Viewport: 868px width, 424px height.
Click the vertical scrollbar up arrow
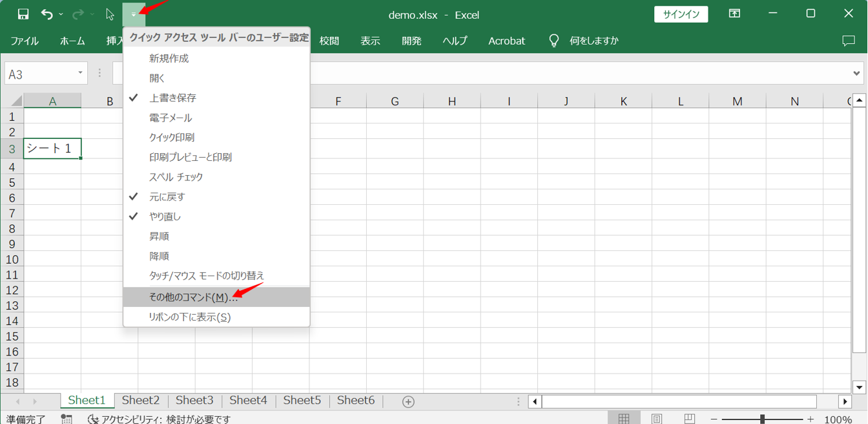pos(859,100)
